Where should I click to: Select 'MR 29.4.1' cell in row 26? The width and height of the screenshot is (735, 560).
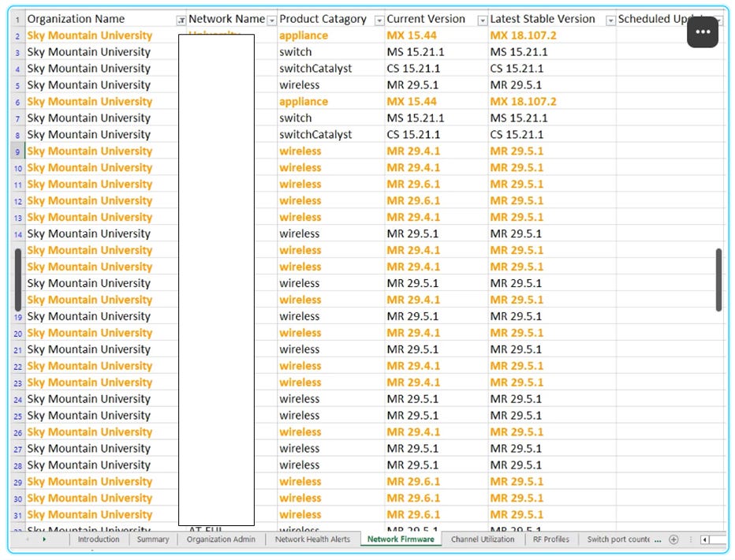click(x=436, y=432)
